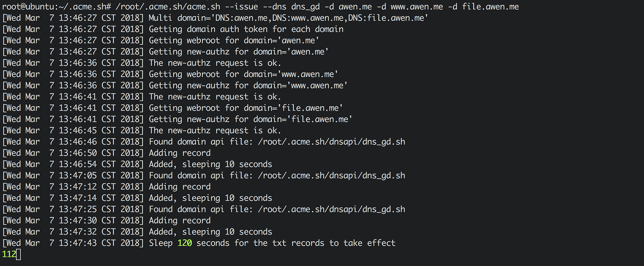The width and height of the screenshot is (644, 266).
Task: Click first 'Adding record' log line
Action: pyautogui.click(x=180, y=153)
